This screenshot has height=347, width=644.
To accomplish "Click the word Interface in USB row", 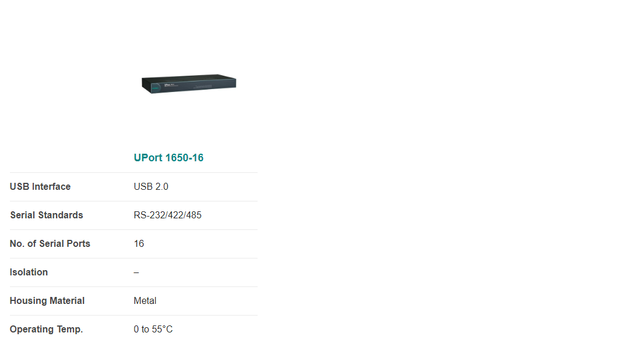I will pyautogui.click(x=51, y=187).
